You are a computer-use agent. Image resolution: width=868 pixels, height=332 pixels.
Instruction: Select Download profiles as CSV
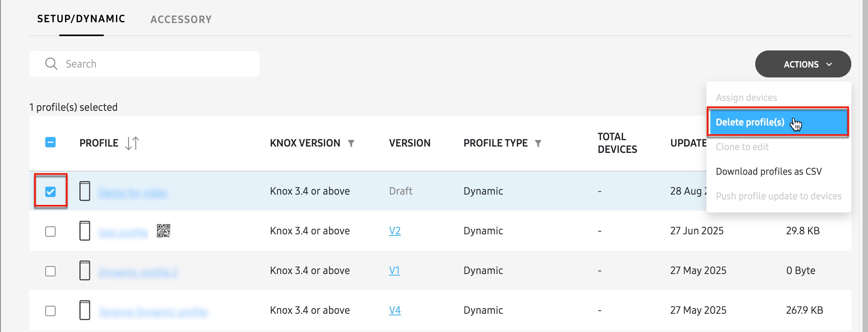click(768, 172)
